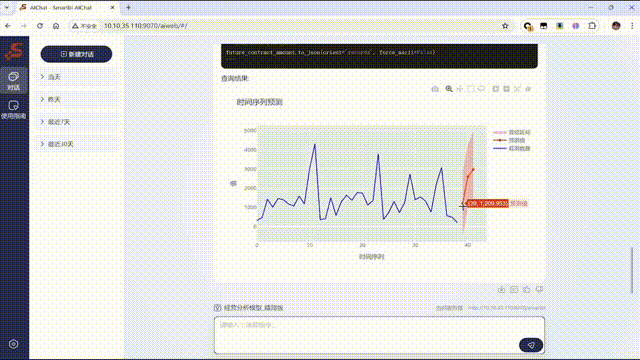640x360 pixels.
Task: Open a new browser tab
Action: click(x=128, y=7)
